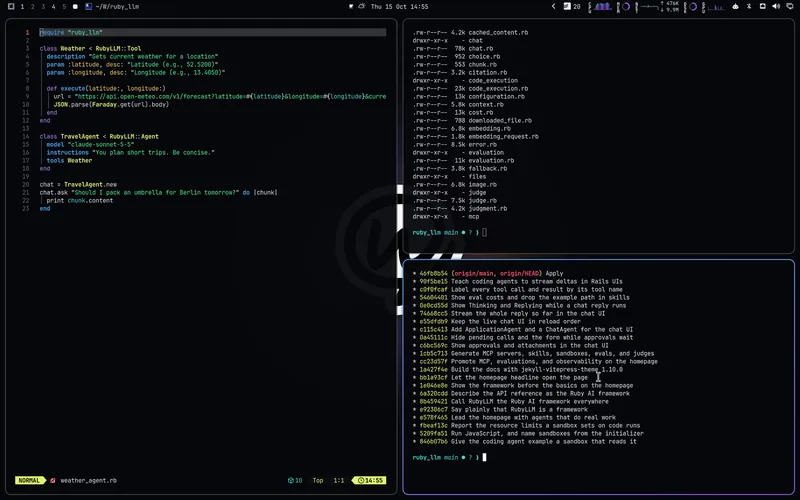
Task: Click the class TravelAgent definition line
Action: coord(99,137)
